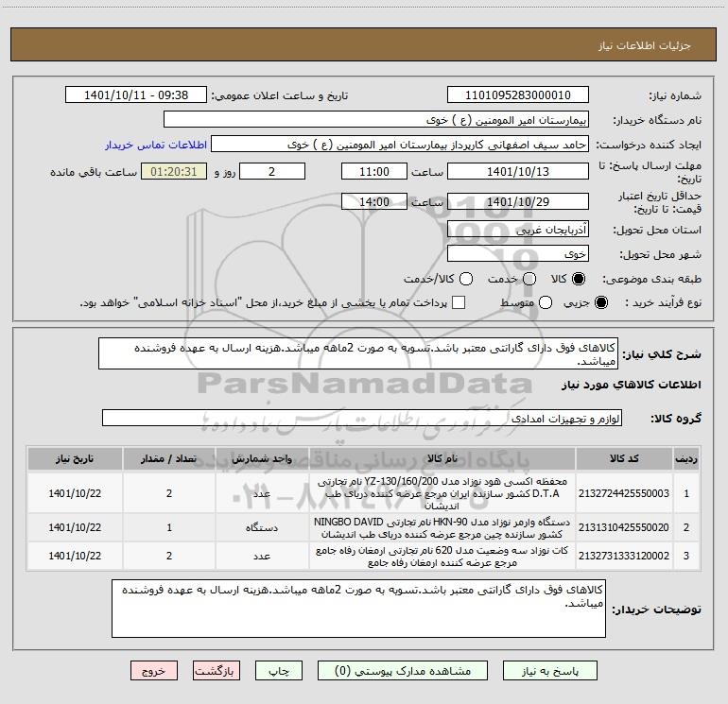Click the ردیف column header
The height and width of the screenshot is (704, 728).
(x=686, y=459)
